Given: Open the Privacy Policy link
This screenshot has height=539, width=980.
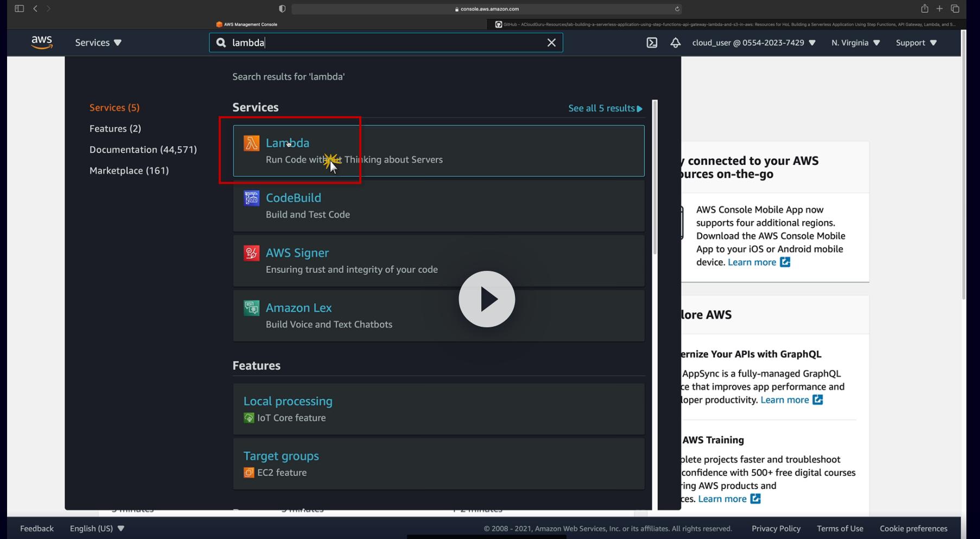Looking at the screenshot, I should coord(776,529).
